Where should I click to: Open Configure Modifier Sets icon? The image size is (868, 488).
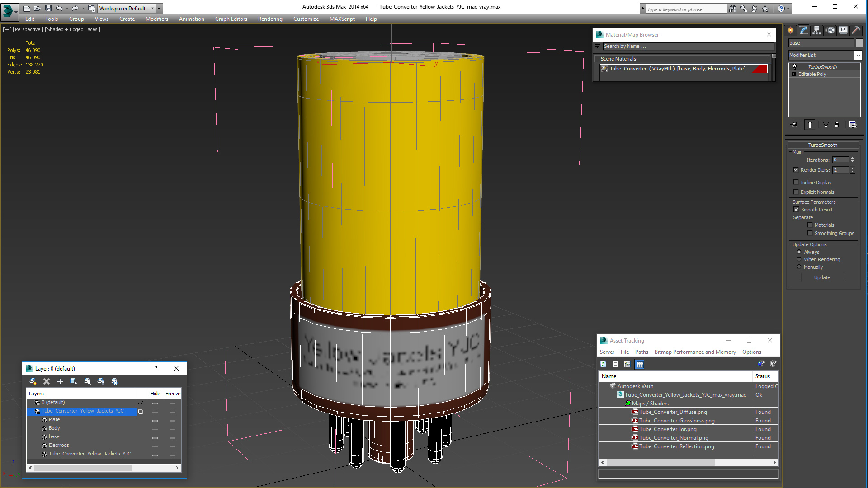(853, 125)
